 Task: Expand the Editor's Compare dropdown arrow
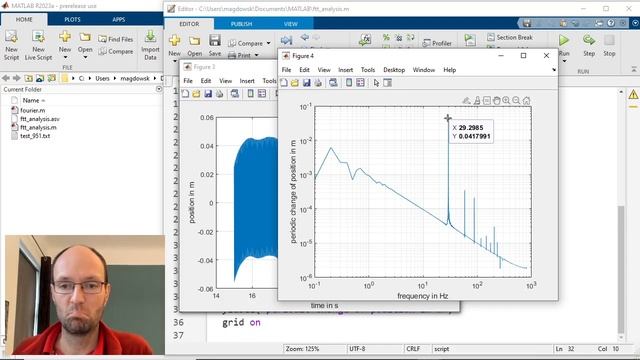pos(268,43)
